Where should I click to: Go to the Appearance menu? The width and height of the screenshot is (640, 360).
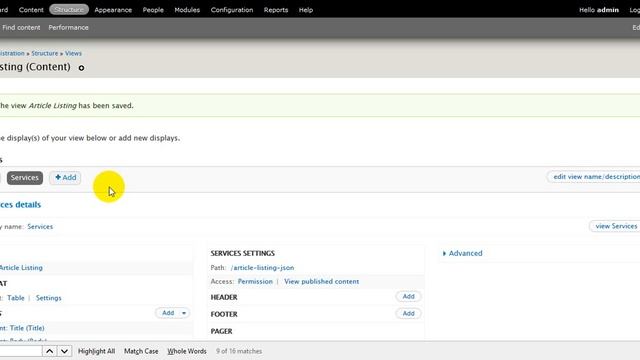point(113,10)
